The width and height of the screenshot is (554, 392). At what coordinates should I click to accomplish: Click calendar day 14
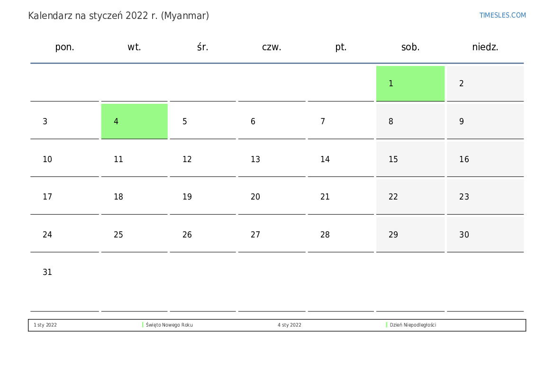click(x=341, y=159)
